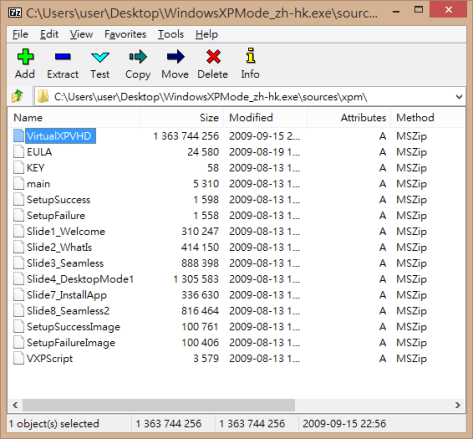The image size is (473, 439).
Task: Click the Extract toolbar icon
Action: pyautogui.click(x=63, y=57)
